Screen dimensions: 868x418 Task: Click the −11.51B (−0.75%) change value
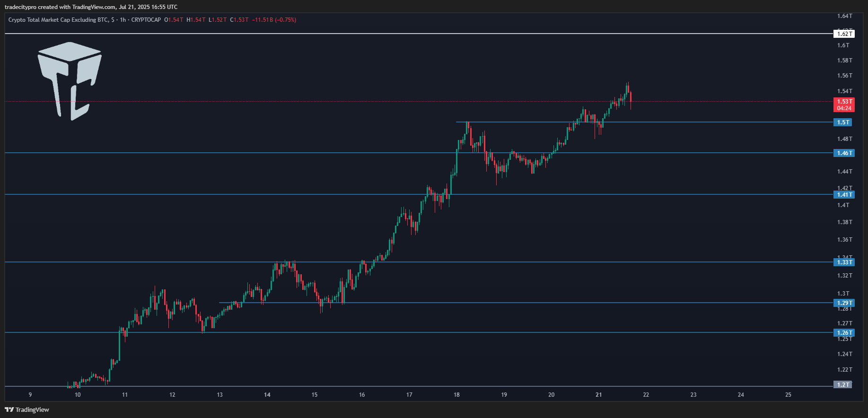tap(274, 20)
